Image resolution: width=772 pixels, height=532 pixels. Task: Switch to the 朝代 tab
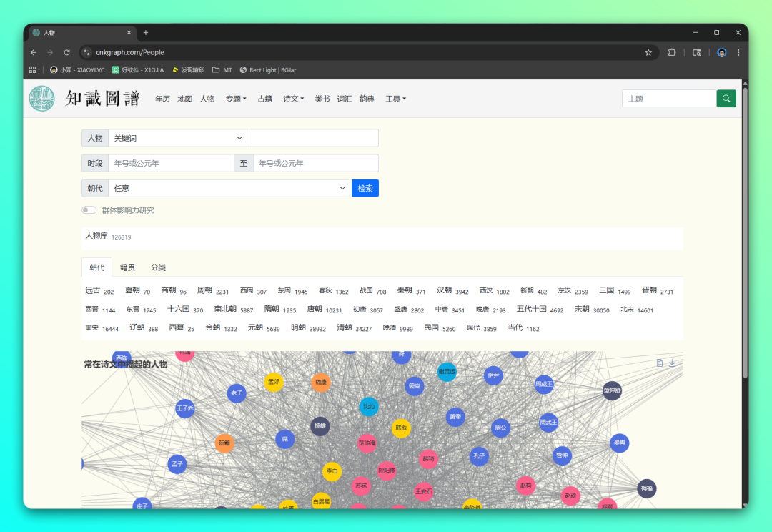click(x=97, y=267)
